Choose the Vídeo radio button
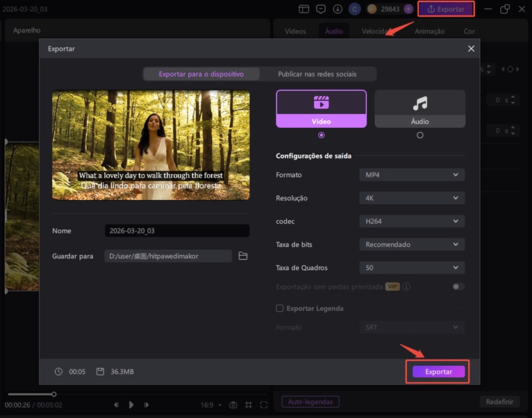This screenshot has width=532, height=418. coord(322,135)
